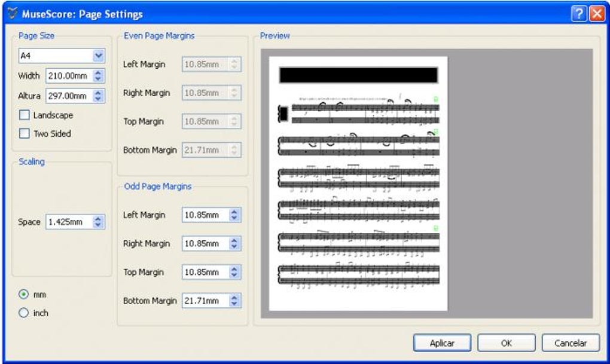Viewport: 610px width, 364px height.
Task: Enable the Landscape checkbox
Action: 23,115
